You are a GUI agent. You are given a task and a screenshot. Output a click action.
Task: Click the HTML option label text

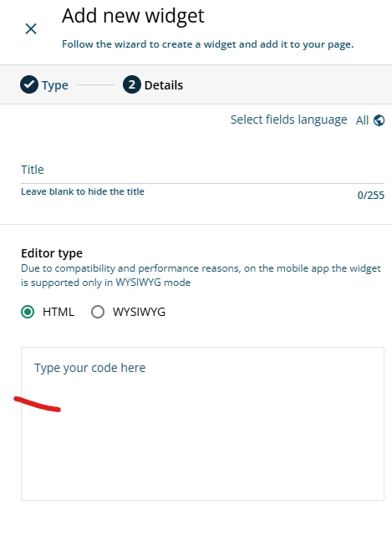(x=59, y=312)
